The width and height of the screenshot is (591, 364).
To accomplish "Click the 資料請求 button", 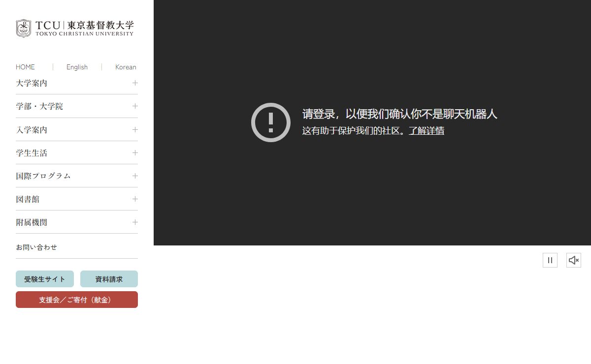I will coord(109,279).
